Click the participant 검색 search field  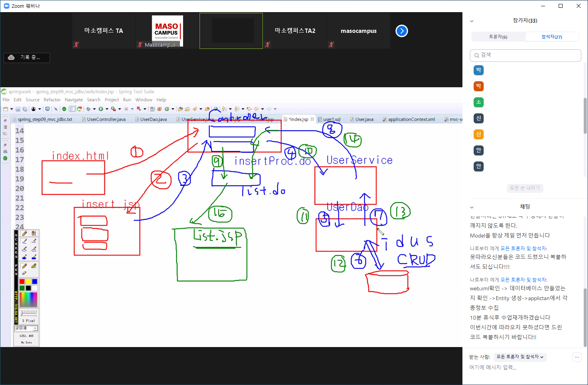(x=525, y=55)
